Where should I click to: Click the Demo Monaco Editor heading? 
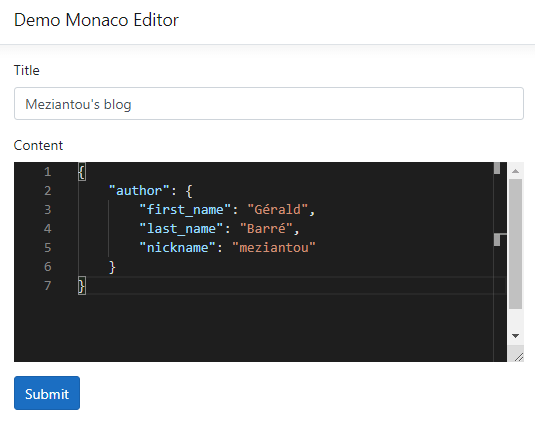pyautogui.click(x=96, y=20)
